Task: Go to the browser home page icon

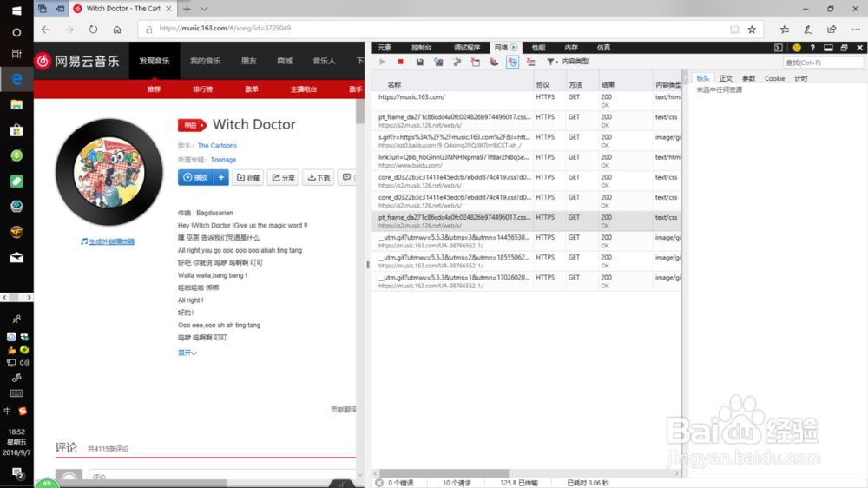Action: [x=117, y=30]
